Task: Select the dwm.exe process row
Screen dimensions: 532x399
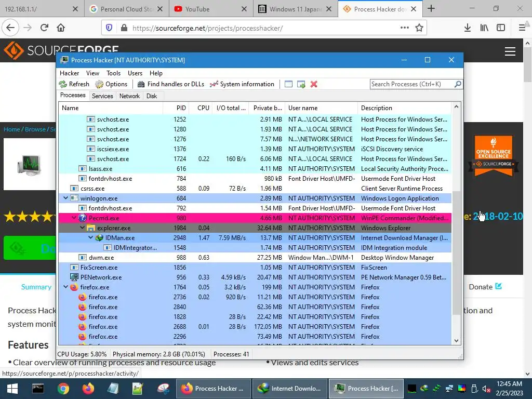Action: coord(255,258)
